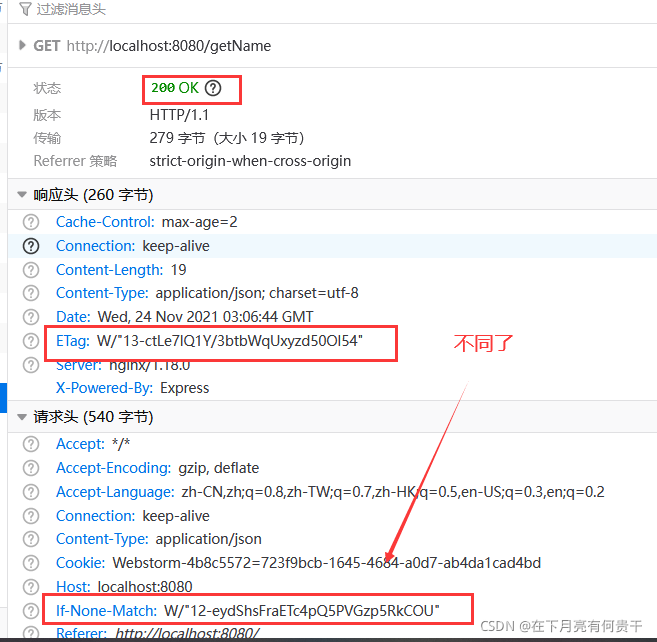Click help icon beside ETag header
Screen dimensions: 657x642
[x=31, y=341]
